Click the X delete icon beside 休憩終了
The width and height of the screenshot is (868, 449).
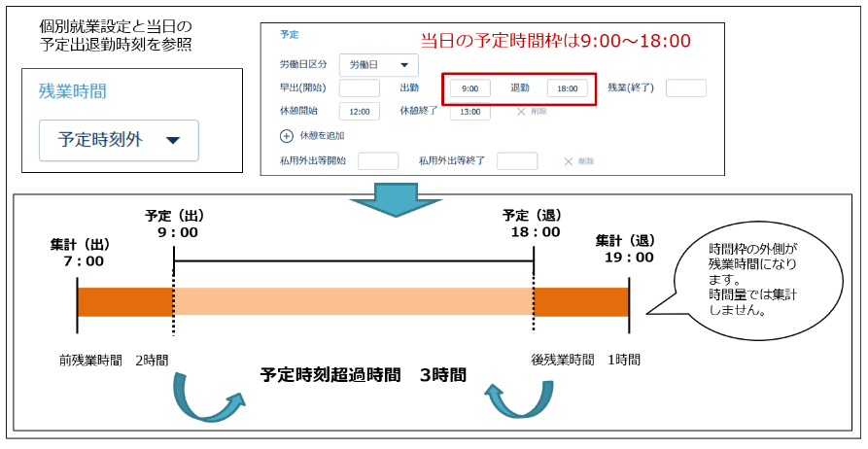[x=521, y=112]
